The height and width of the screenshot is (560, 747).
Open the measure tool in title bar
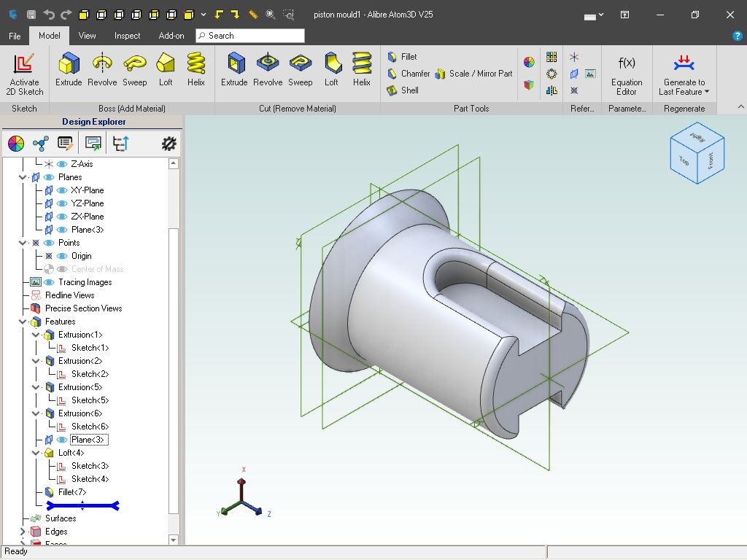point(253,15)
